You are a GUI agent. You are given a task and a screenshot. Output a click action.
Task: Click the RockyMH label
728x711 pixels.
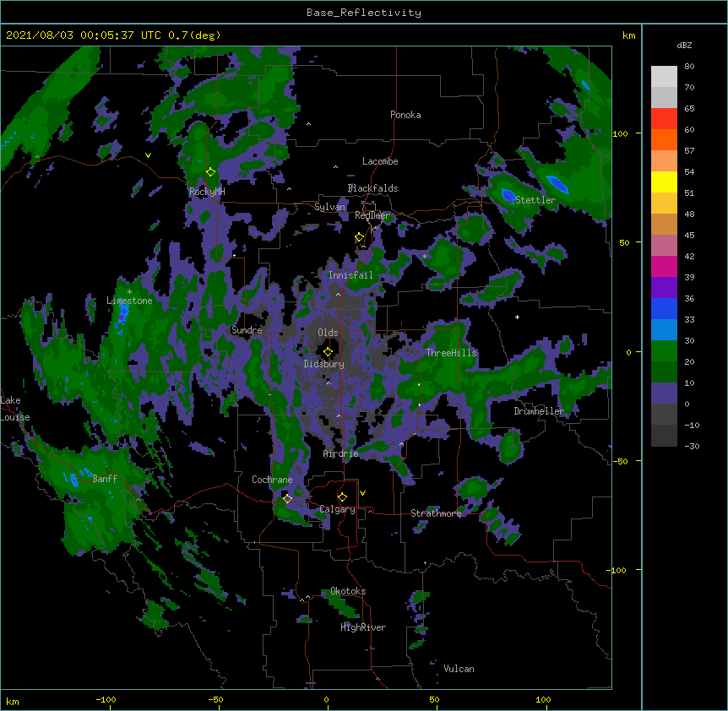[207, 192]
